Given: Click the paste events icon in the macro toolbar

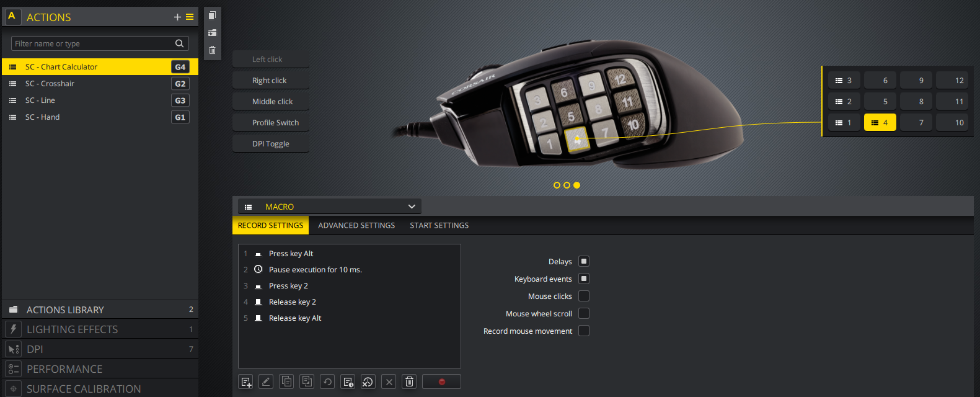Looking at the screenshot, I should click(x=307, y=381).
